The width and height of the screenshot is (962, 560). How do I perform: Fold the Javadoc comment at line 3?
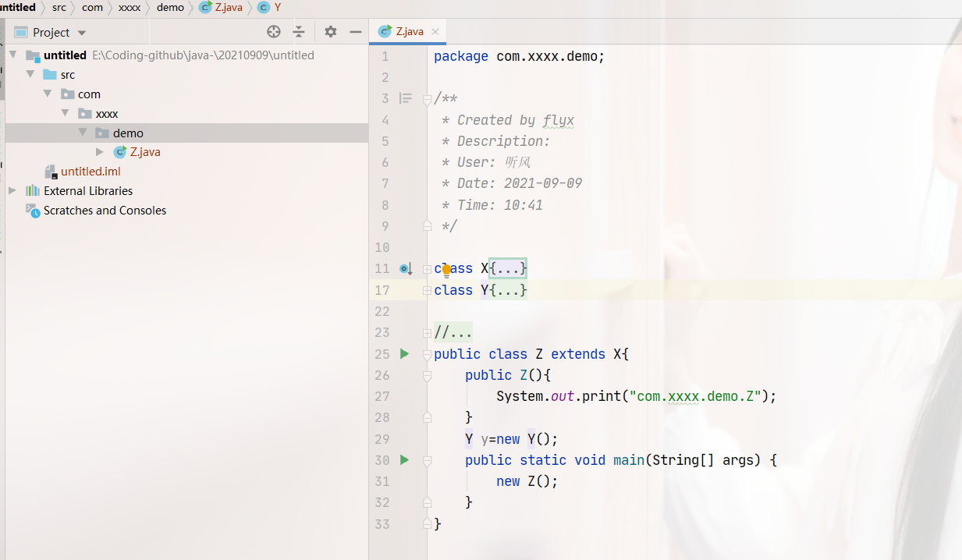(x=427, y=99)
